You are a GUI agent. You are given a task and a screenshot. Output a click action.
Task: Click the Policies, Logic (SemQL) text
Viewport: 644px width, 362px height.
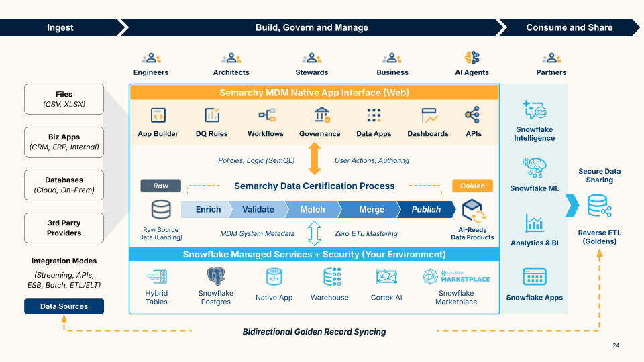tap(256, 160)
